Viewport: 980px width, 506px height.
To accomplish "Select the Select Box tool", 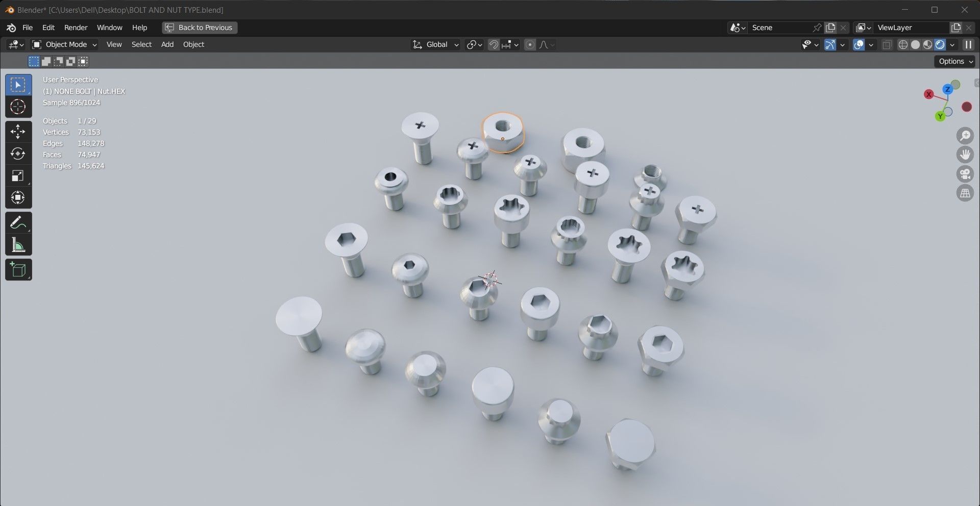I will 18,85.
